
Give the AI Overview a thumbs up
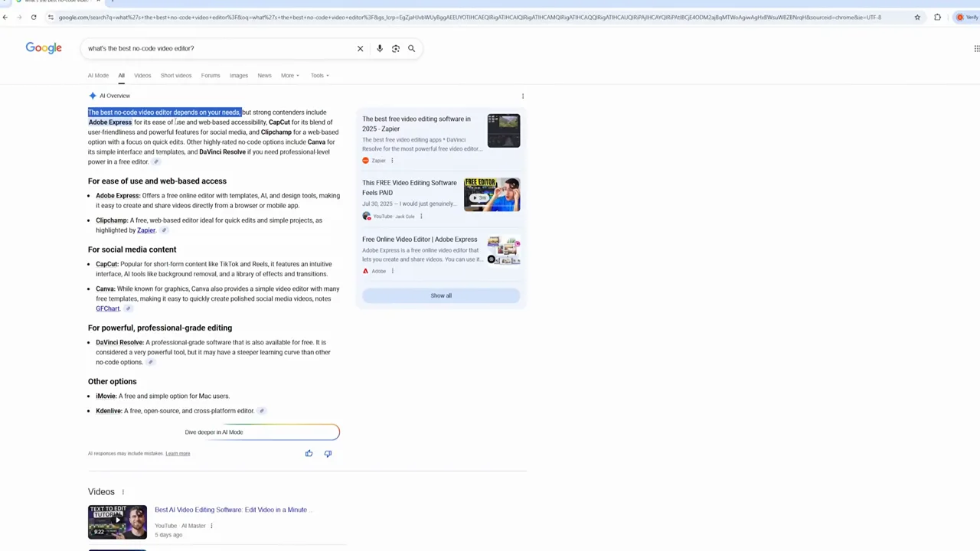[x=309, y=454]
